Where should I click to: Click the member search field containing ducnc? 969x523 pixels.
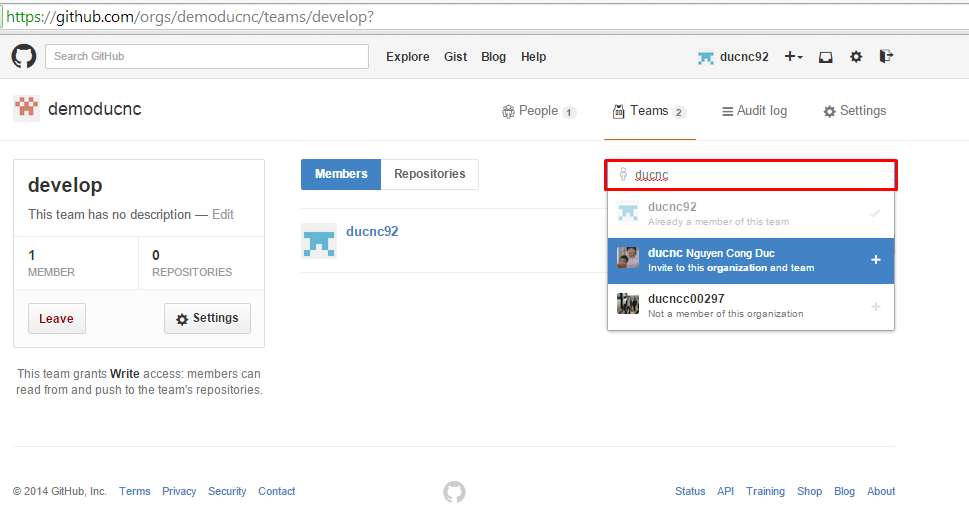coord(750,175)
